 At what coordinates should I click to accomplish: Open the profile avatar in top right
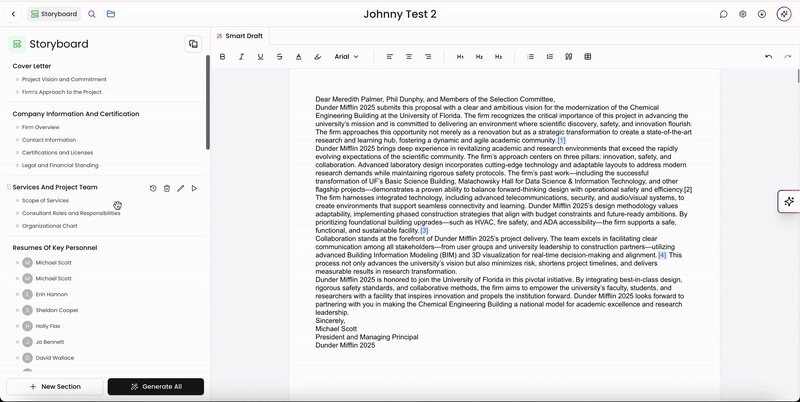(x=784, y=14)
